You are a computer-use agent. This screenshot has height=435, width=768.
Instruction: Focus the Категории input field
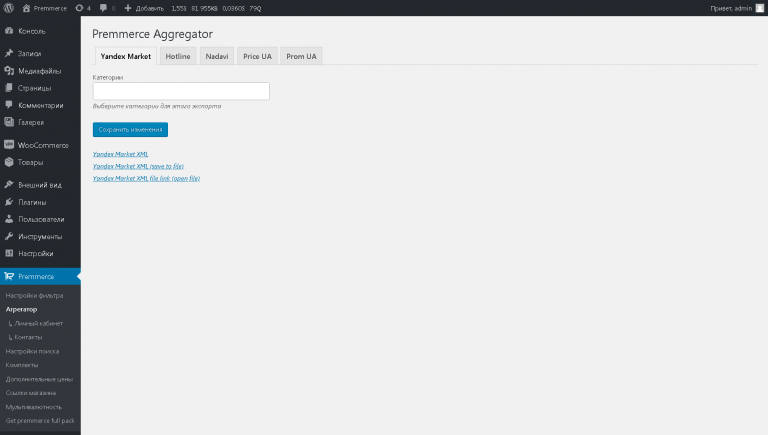[181, 91]
